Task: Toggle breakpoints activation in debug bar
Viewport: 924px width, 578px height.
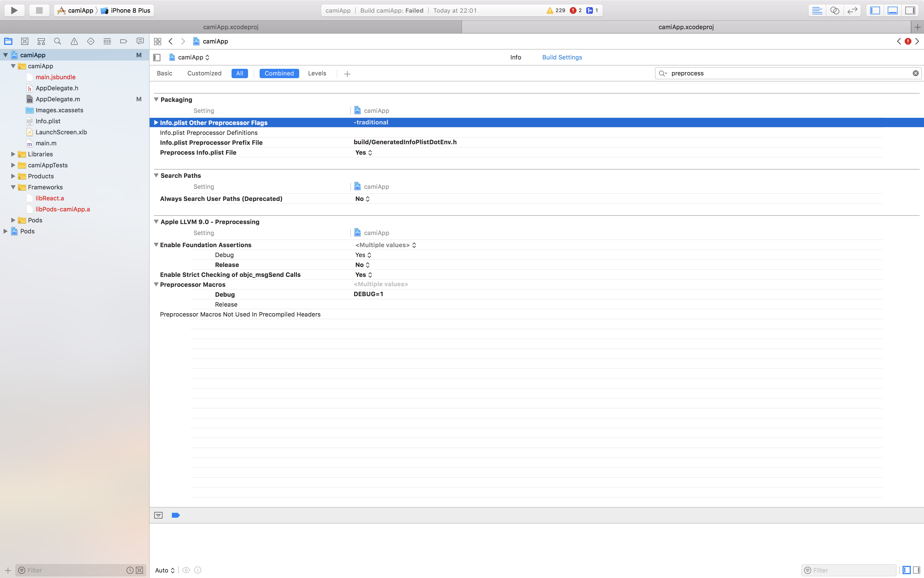Action: [x=176, y=515]
